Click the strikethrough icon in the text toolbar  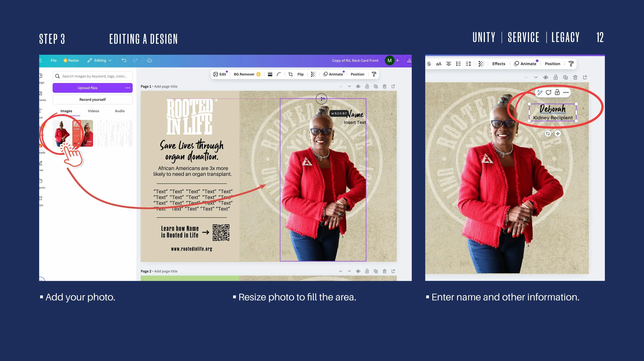click(x=429, y=64)
